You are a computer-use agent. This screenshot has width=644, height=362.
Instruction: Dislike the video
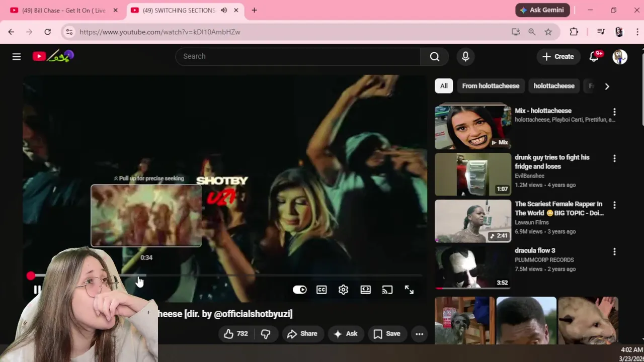[266, 334]
